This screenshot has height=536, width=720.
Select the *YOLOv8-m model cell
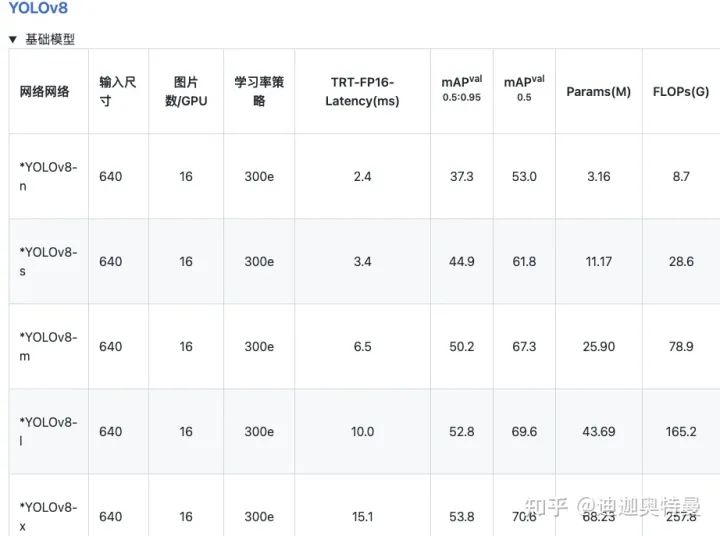[48, 346]
